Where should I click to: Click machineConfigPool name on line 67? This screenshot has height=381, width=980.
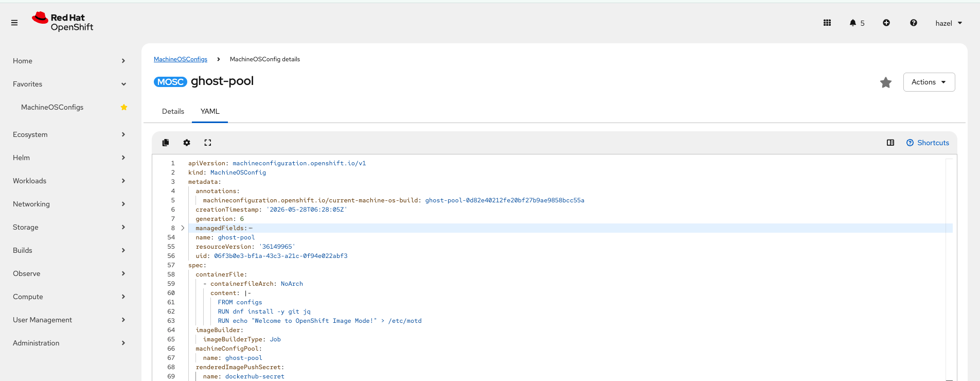(233, 358)
